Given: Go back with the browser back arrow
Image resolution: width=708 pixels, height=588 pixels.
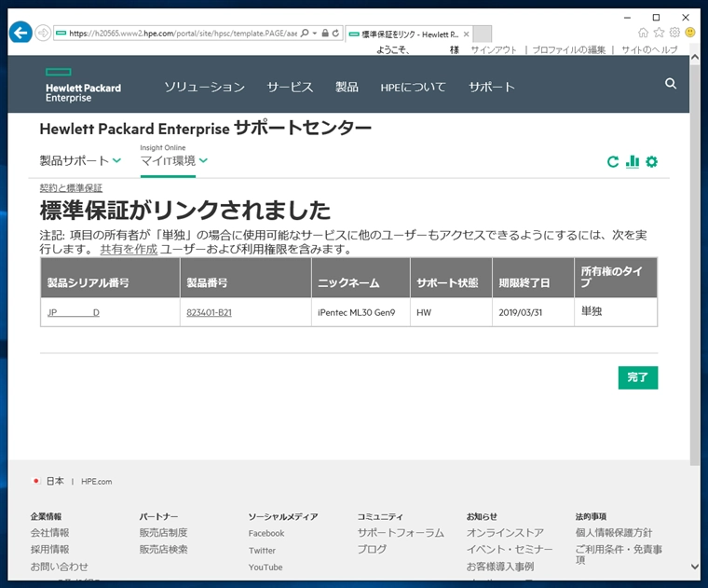Looking at the screenshot, I should [20, 33].
